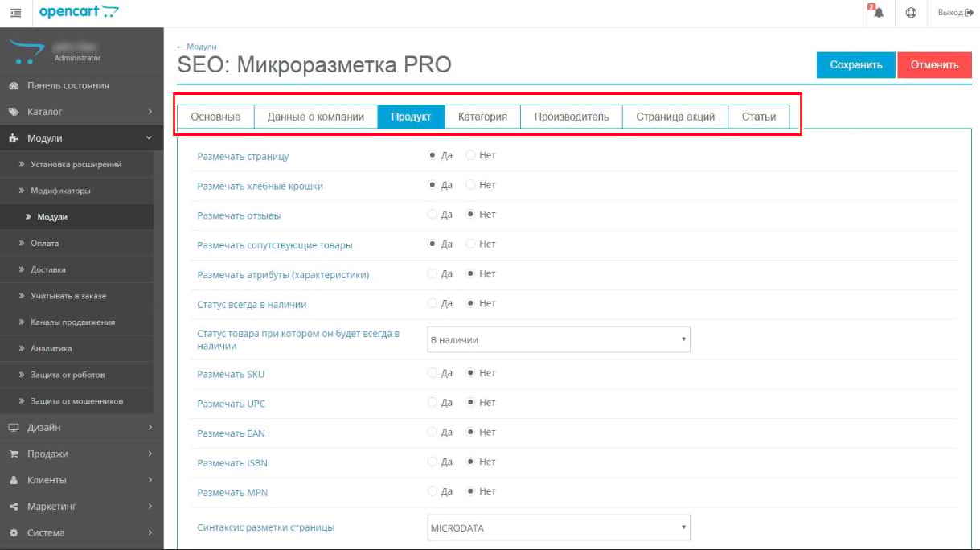Select Да for Размечать SKU
Viewport: 980px width, 550px height.
pos(433,373)
